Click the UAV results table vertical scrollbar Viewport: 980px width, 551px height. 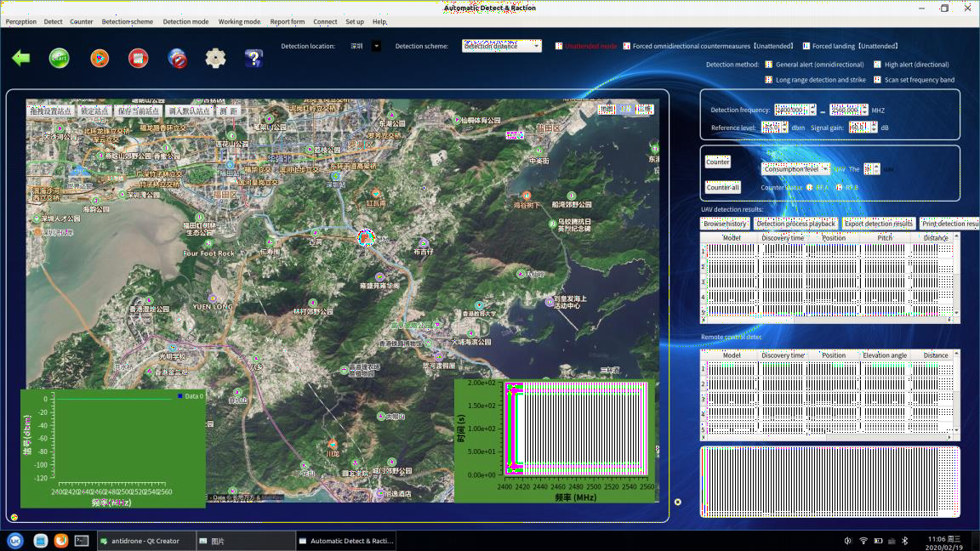click(x=956, y=275)
